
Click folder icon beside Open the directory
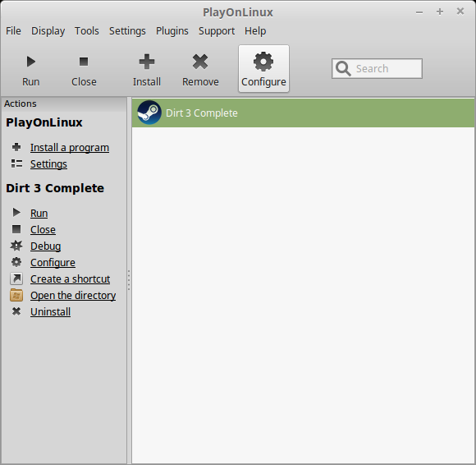(16, 295)
